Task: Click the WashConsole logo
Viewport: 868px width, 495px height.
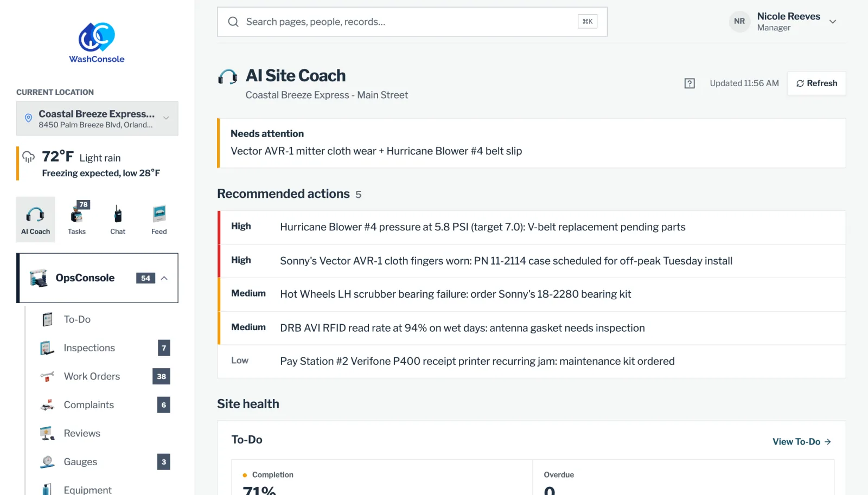Action: click(97, 43)
